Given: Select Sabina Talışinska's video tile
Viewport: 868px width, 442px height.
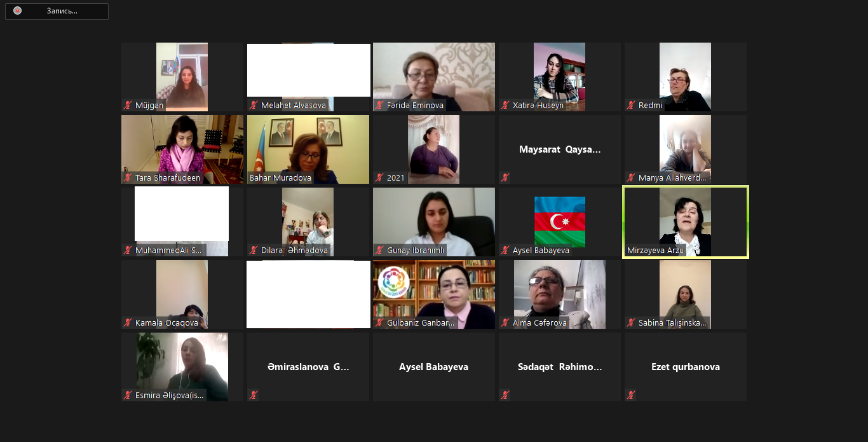Looking at the screenshot, I should (x=686, y=294).
